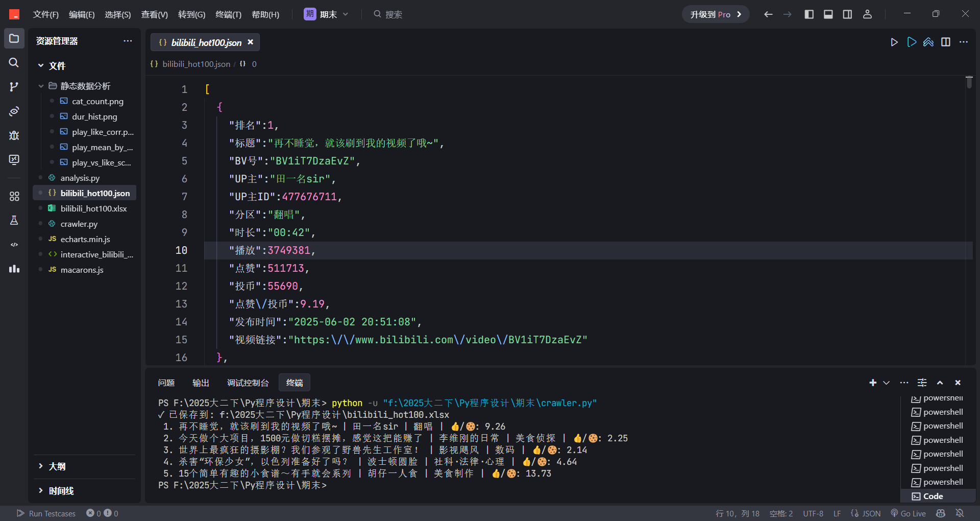Select the Code terminal in list
980x521 pixels.
[x=938, y=496]
